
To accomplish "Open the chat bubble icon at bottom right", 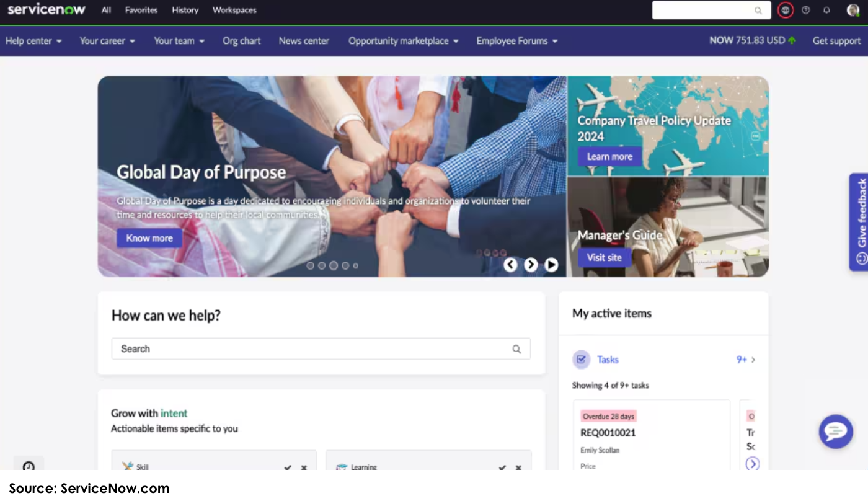I will 836,432.
